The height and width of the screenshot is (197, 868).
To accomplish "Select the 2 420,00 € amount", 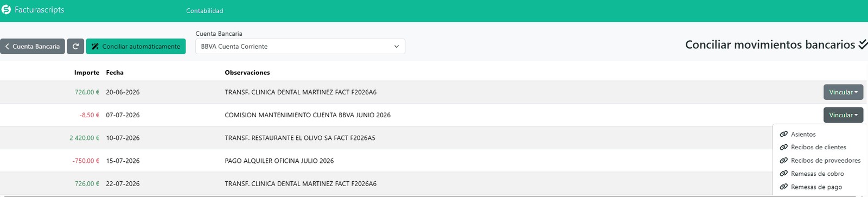I will 84,138.
